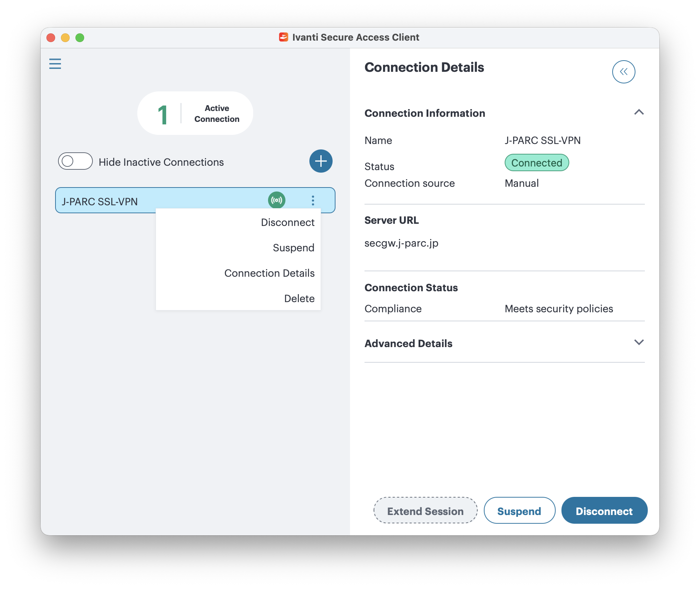Choose Suspend in the context menu
Viewport: 700px width, 589px height.
[x=293, y=248]
